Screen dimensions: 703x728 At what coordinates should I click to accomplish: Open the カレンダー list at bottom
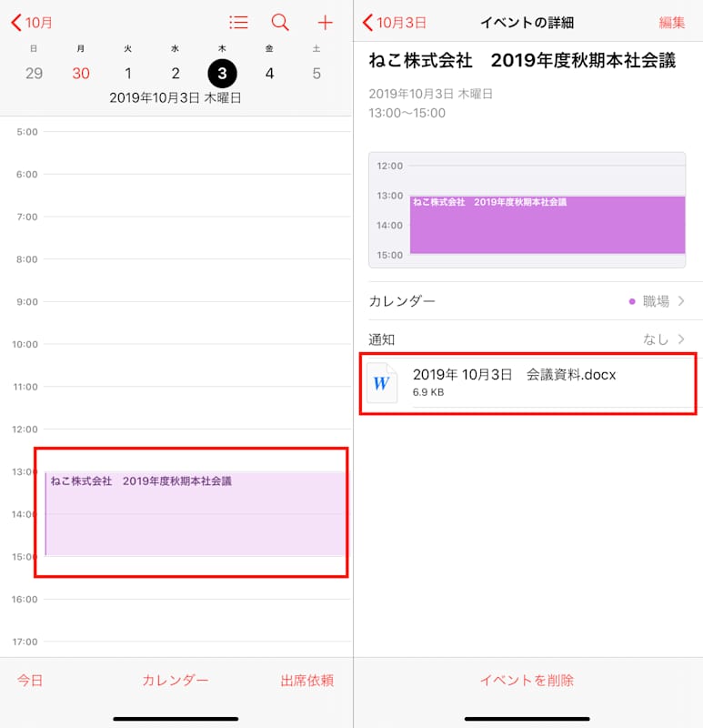pos(176,681)
